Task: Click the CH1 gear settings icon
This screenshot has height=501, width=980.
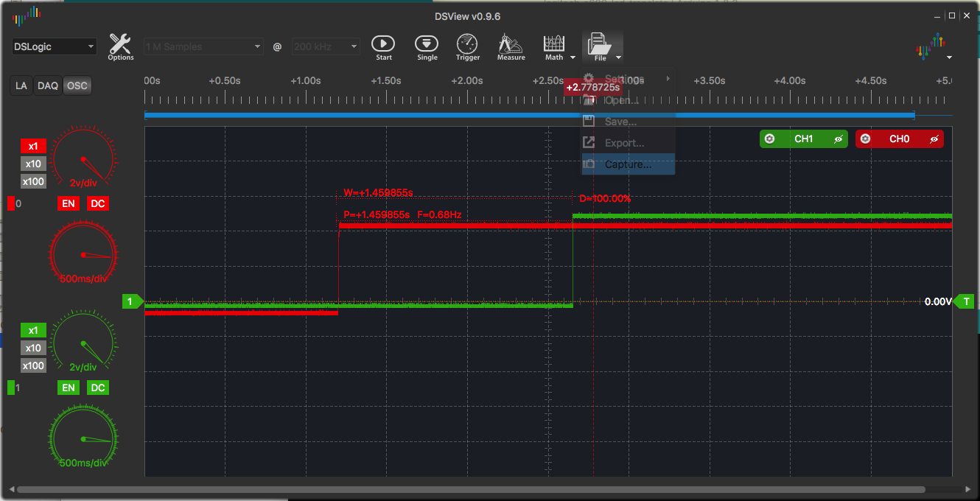Action: [x=770, y=139]
